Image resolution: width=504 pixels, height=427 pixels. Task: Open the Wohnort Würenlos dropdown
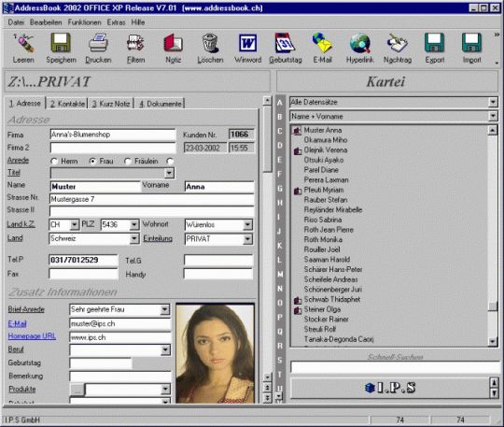(x=248, y=224)
